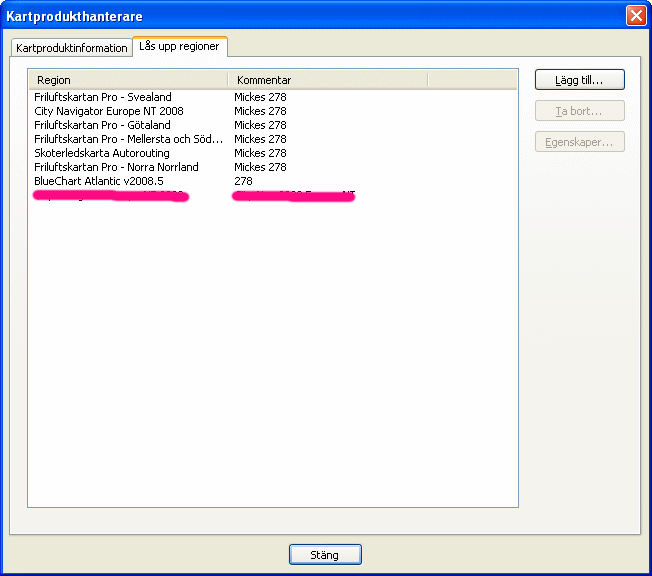652x576 pixels.
Task: Click the Stäng button
Action: pyautogui.click(x=325, y=555)
